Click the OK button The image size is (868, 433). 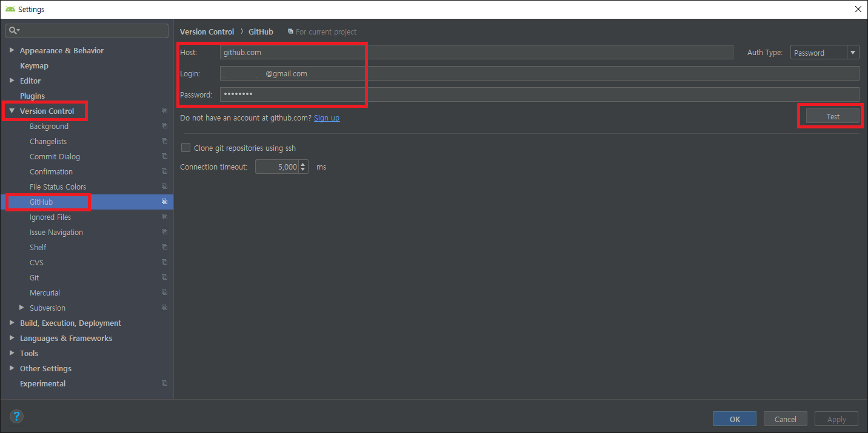735,419
